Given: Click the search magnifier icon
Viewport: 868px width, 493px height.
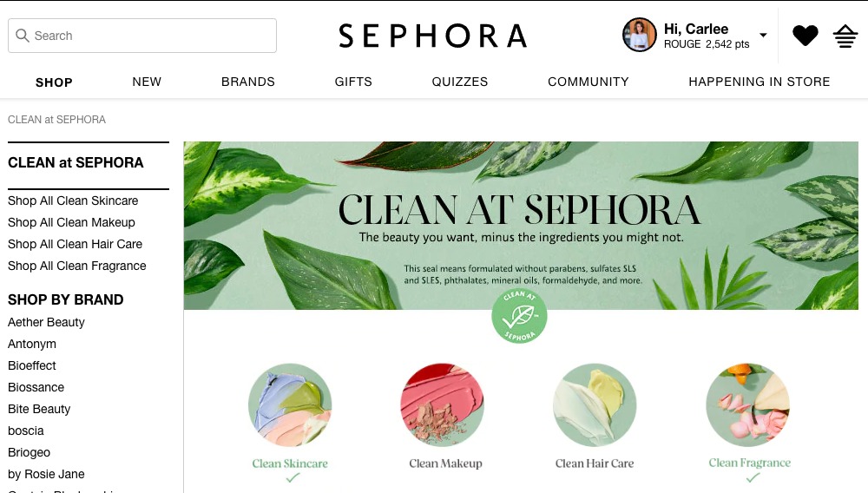Looking at the screenshot, I should [x=23, y=36].
